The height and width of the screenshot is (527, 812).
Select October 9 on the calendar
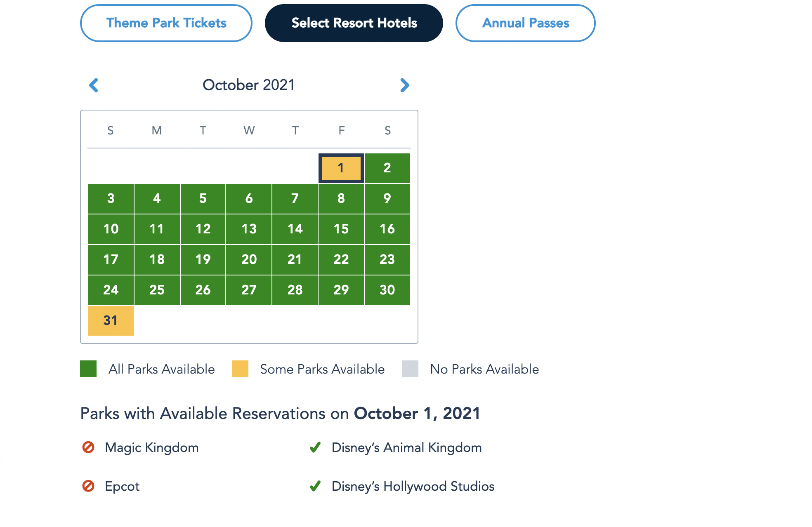pyautogui.click(x=387, y=198)
